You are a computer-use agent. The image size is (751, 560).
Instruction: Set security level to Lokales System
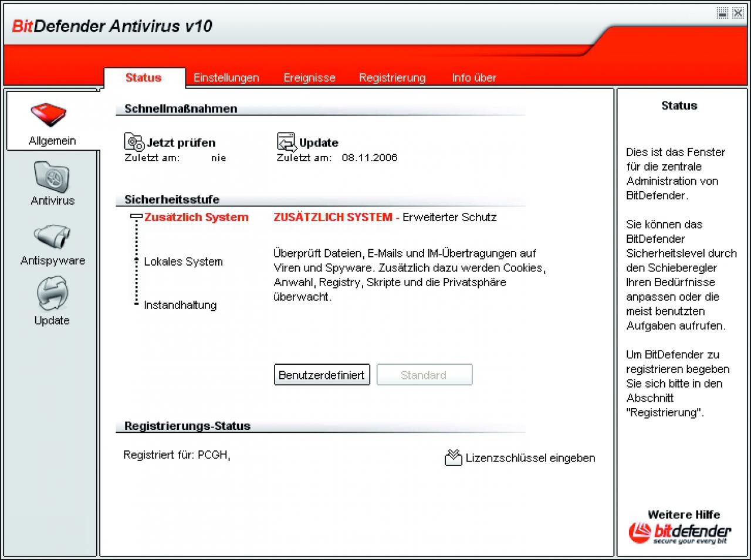click(x=183, y=262)
